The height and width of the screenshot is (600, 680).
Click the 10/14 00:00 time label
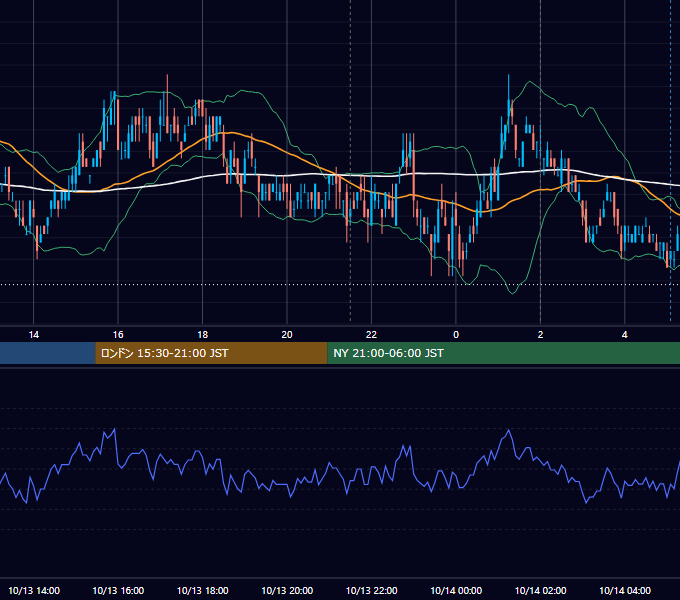(x=456, y=590)
